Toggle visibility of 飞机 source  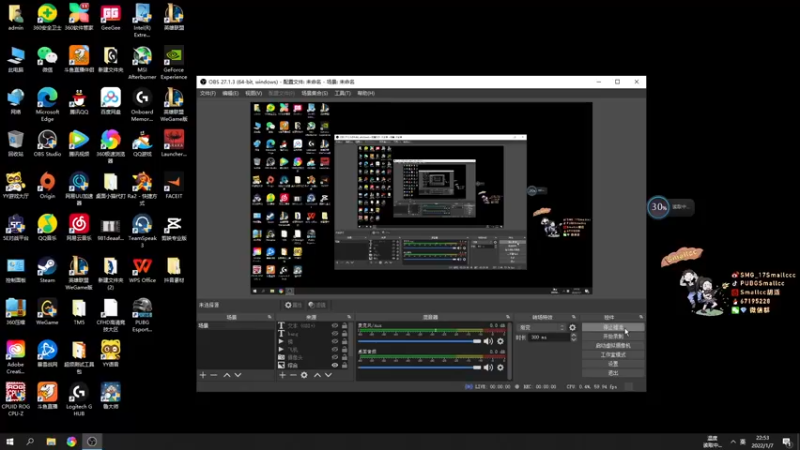pyautogui.click(x=335, y=349)
